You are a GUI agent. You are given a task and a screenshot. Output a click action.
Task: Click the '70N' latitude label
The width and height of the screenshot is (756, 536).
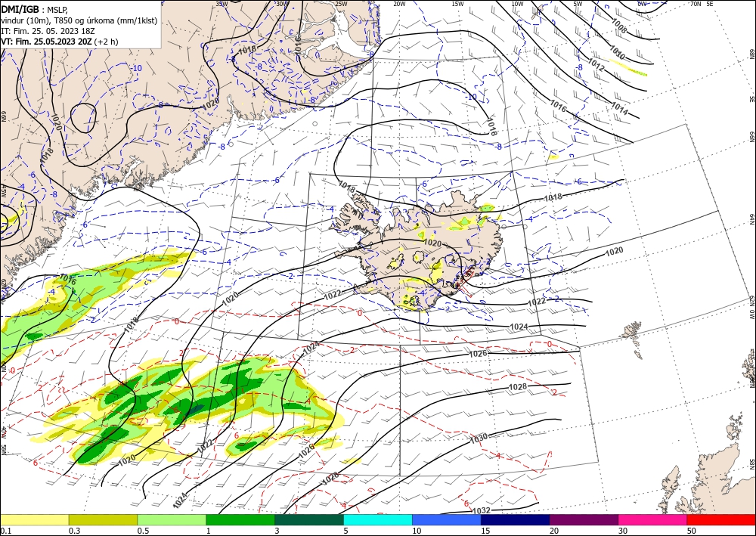tap(696, 4)
